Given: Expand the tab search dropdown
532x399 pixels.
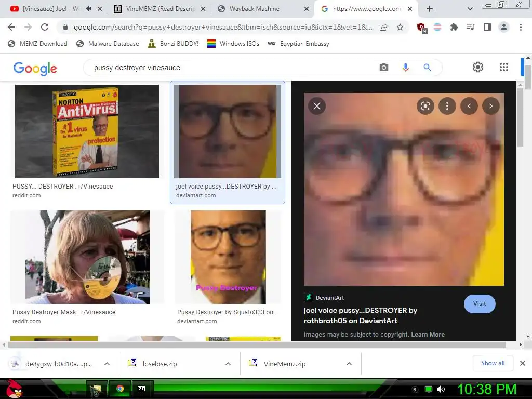Looking at the screenshot, I should click(470, 9).
